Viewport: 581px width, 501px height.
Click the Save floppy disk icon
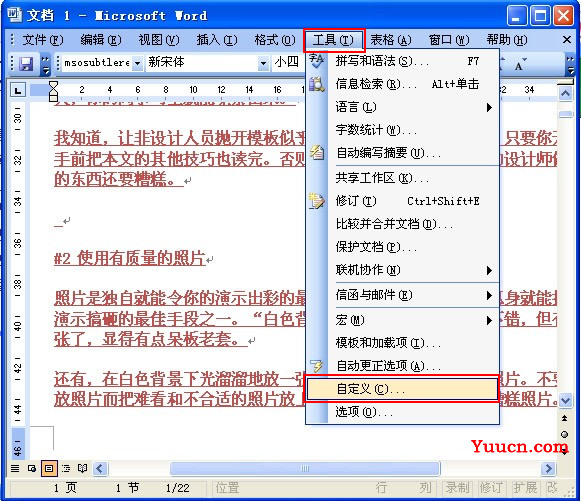click(x=26, y=64)
